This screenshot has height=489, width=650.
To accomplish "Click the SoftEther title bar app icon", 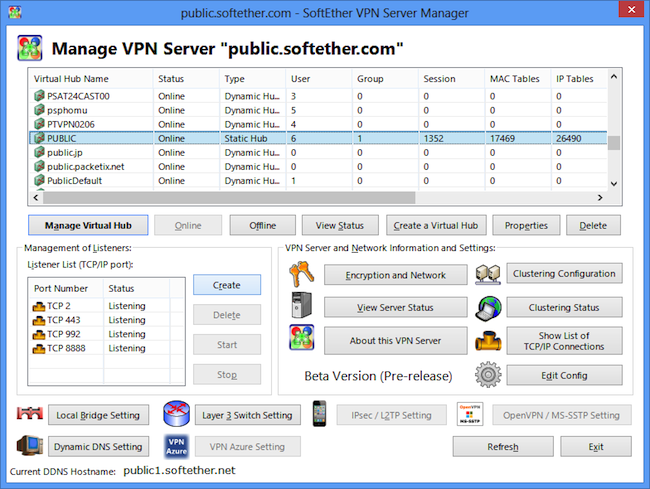I will [15, 12].
